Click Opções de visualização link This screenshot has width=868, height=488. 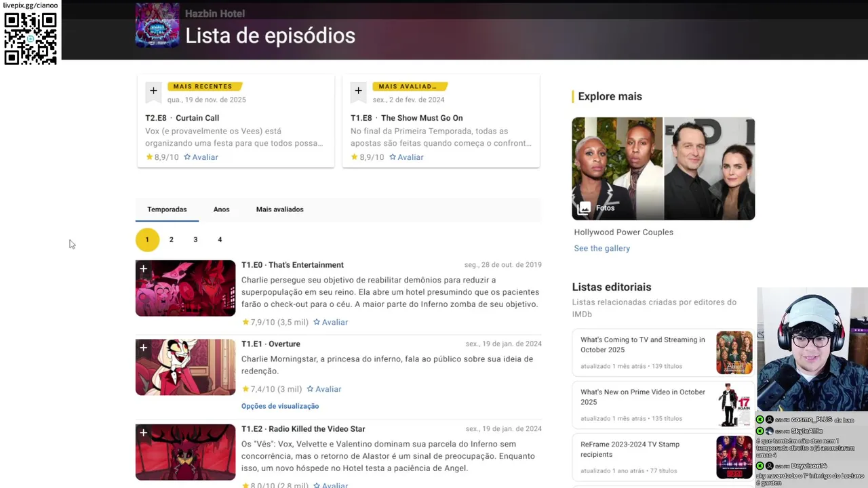280,406
